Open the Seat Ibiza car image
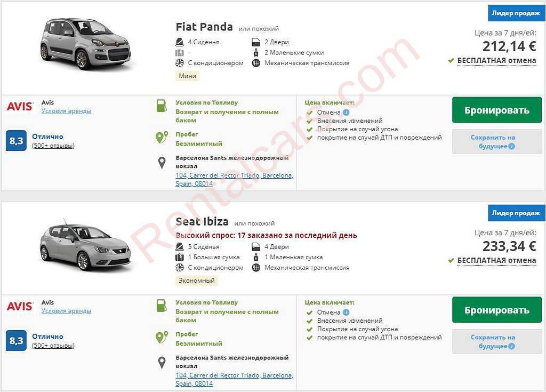546x392 pixels. (x=85, y=246)
